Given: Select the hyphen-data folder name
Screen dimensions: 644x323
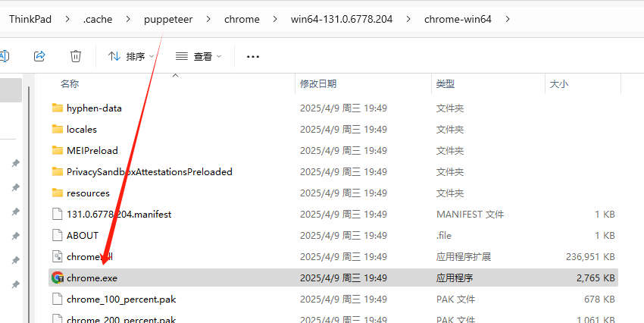Looking at the screenshot, I should 94,108.
